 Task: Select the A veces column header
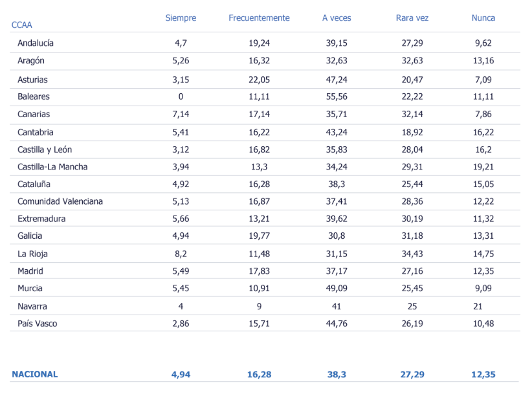(337, 18)
